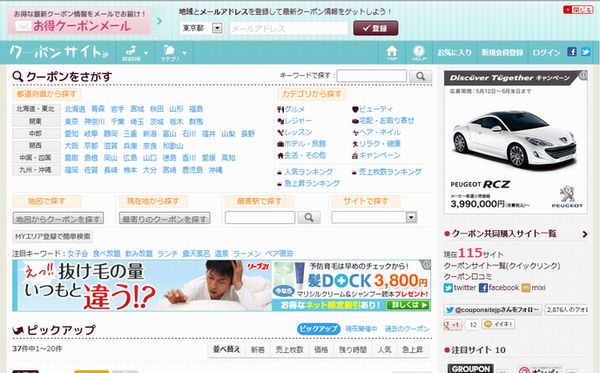Open the 急上昇ランキング link
The image size is (600, 373).
coord(312,183)
